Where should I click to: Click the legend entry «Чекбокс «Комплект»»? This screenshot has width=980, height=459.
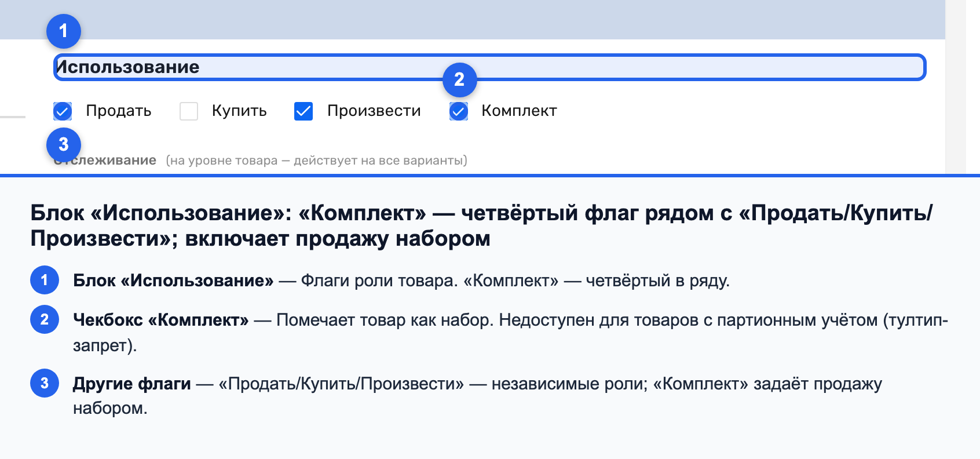click(x=160, y=320)
